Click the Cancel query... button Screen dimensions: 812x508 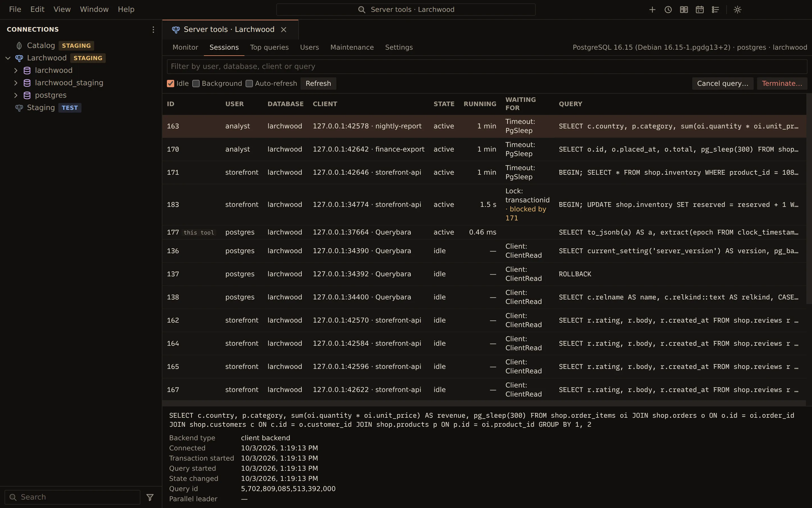pos(722,84)
